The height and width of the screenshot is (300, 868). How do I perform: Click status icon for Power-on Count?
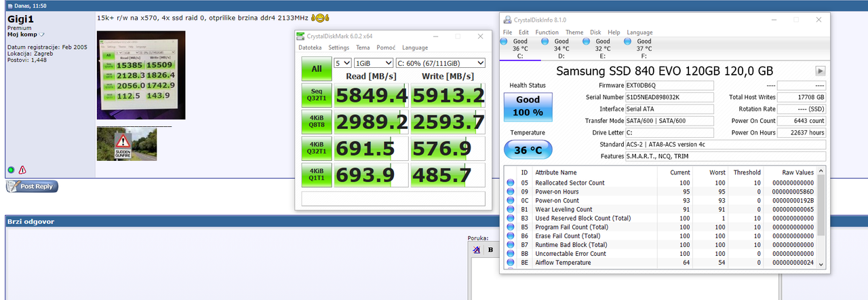[511, 200]
